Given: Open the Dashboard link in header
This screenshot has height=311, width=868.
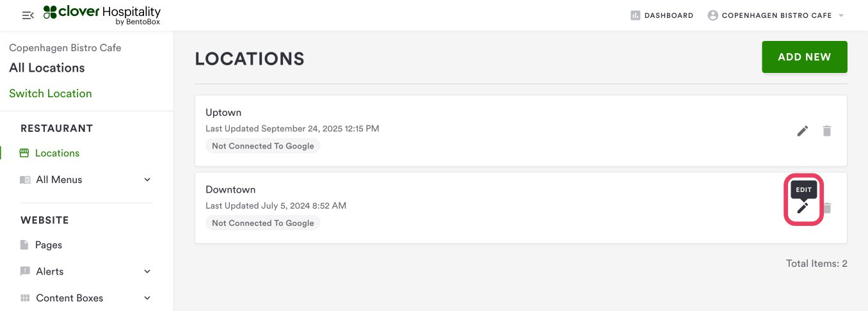Looking at the screenshot, I should pyautogui.click(x=668, y=15).
